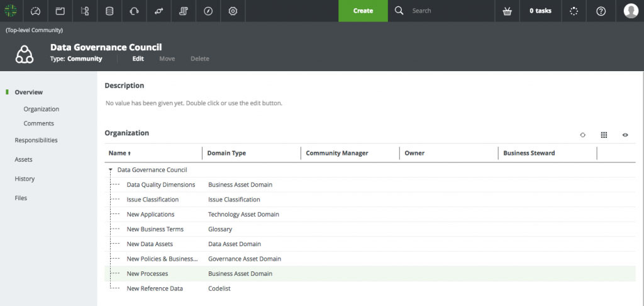
Task: Open the New Data Assets domain
Action: [x=150, y=244]
